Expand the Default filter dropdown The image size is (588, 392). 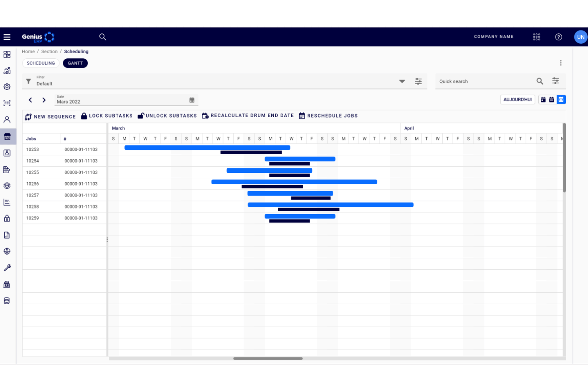[x=402, y=81]
